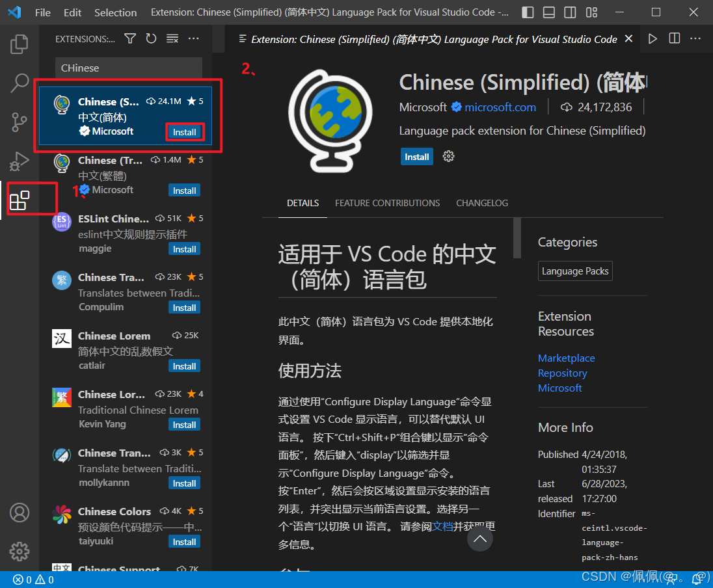Install Chinese Lorem by Kevin Yang
Viewport: 713px width, 588px height.
pyautogui.click(x=184, y=425)
